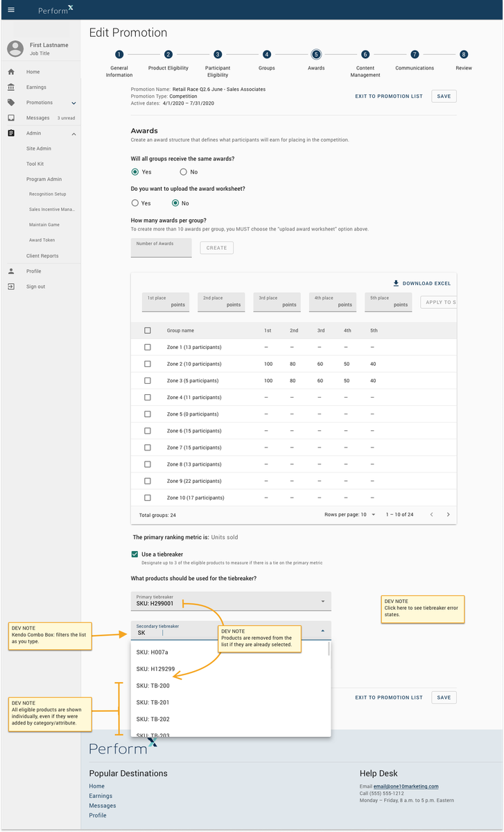This screenshot has height=832, width=504.
Task: Open Client Reports in sidebar
Action: [x=42, y=256]
